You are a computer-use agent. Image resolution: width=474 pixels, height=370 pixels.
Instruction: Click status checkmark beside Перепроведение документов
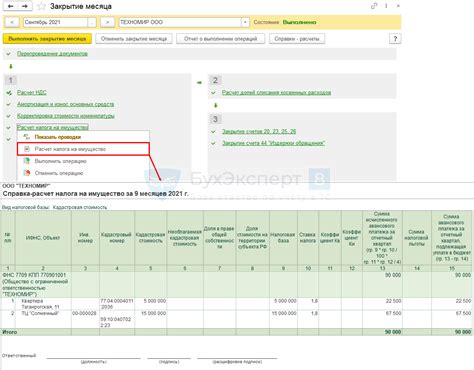pyautogui.click(x=9, y=54)
